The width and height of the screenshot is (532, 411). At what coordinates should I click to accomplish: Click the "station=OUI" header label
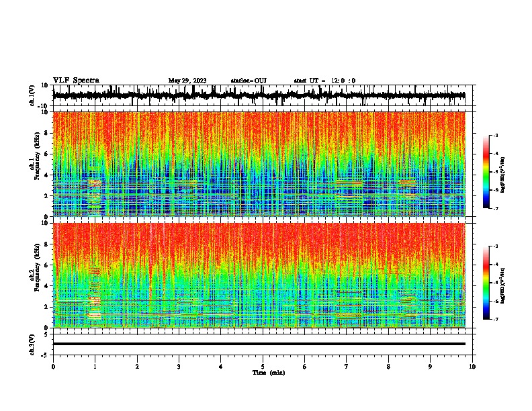[x=249, y=81]
